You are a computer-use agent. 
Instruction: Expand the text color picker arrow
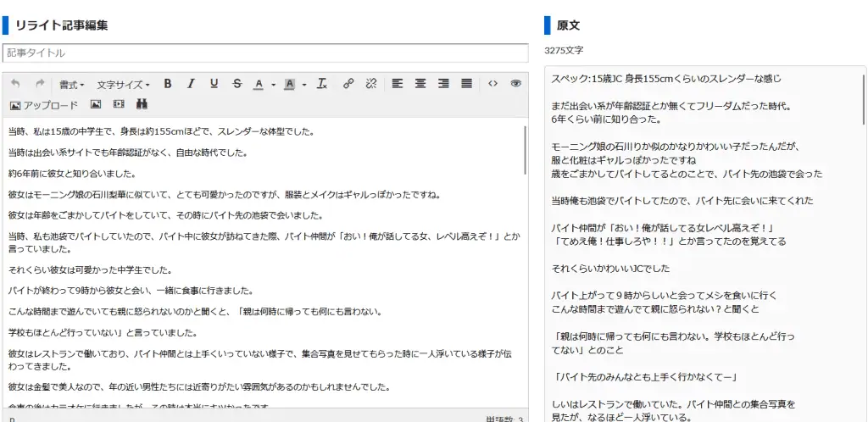pyautogui.click(x=274, y=85)
